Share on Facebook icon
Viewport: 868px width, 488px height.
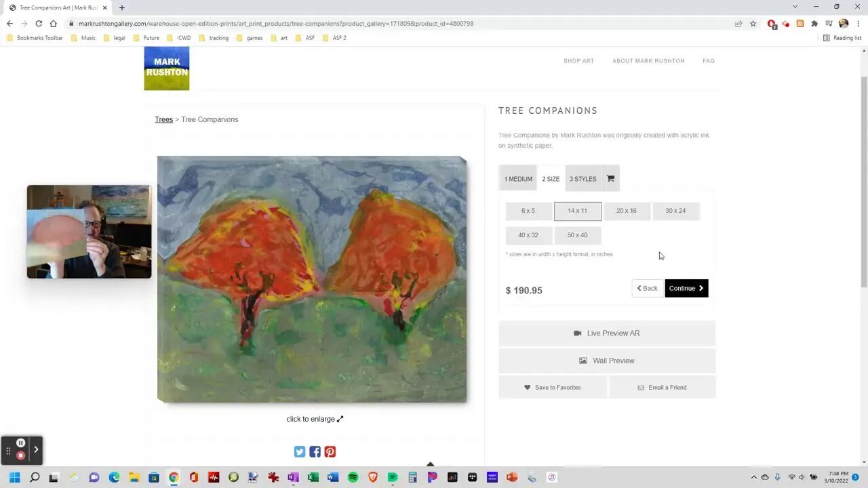pos(315,451)
